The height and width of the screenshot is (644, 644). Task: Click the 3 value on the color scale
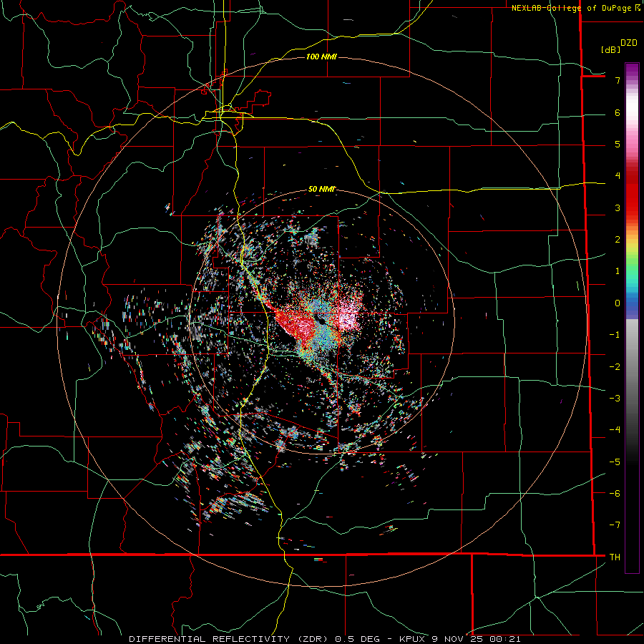tap(618, 208)
